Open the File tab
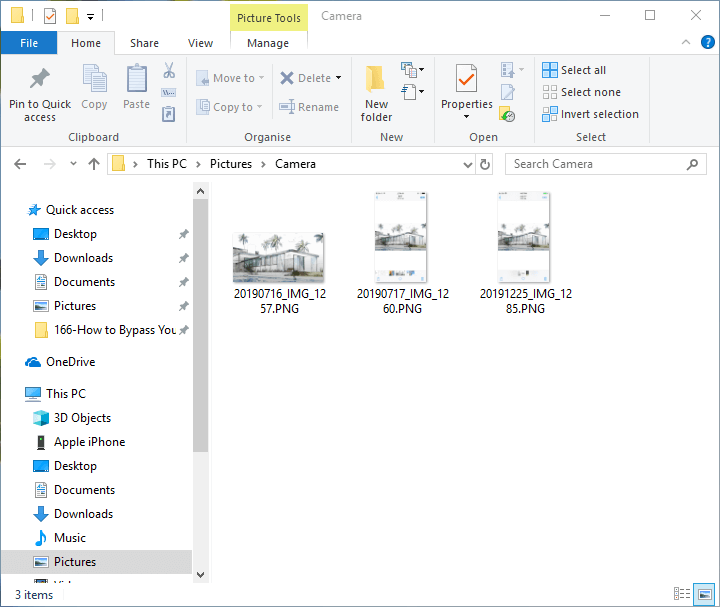Image resolution: width=720 pixels, height=607 pixels. pos(29,43)
